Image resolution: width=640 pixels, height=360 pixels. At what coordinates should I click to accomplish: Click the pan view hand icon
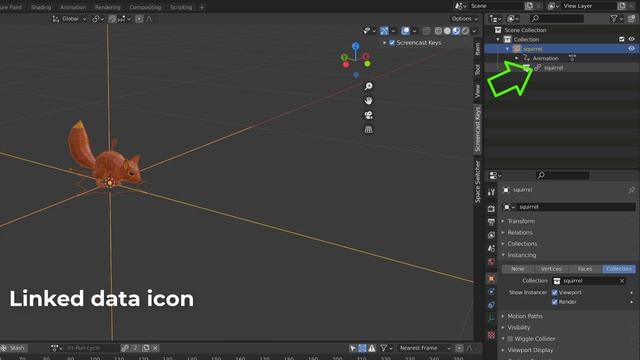pos(369,100)
